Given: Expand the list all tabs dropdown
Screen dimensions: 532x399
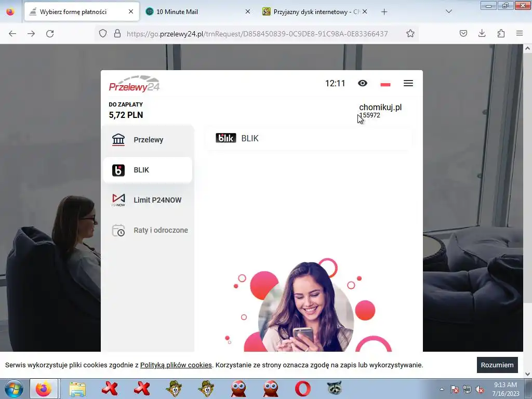Looking at the screenshot, I should click(448, 11).
